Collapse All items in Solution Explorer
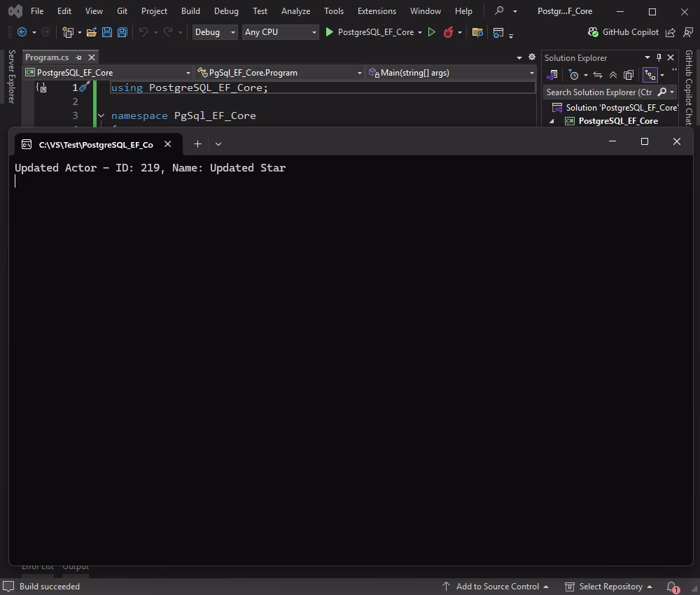Viewport: 700px width, 595px height. pos(612,75)
